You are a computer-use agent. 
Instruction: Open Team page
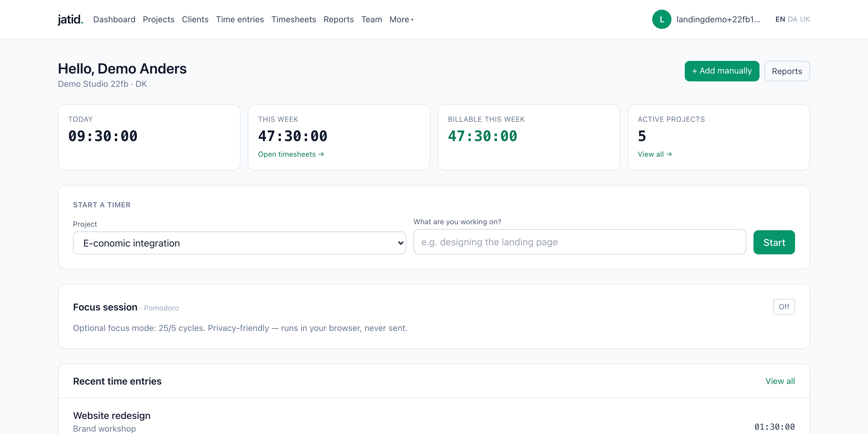click(x=371, y=20)
